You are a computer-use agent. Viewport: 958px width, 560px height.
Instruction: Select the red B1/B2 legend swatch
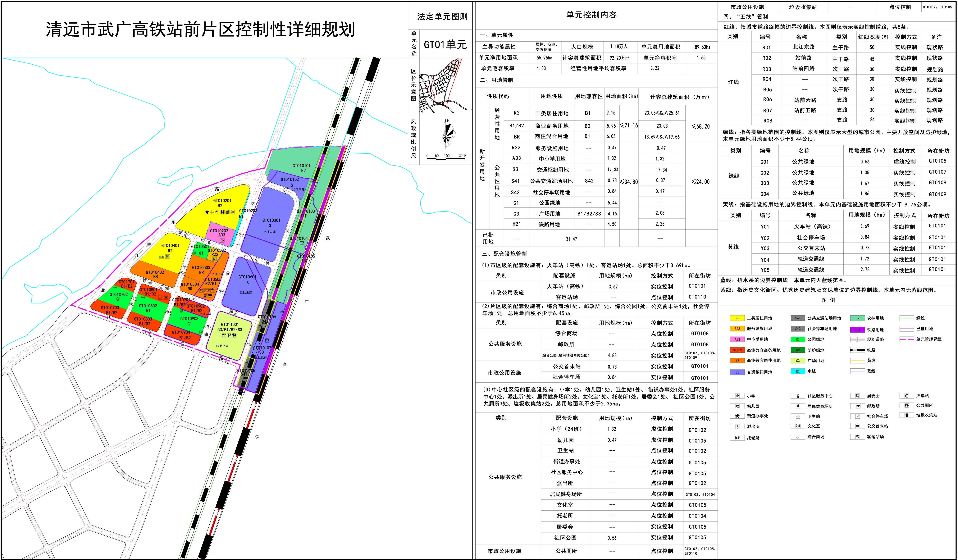click(x=737, y=350)
